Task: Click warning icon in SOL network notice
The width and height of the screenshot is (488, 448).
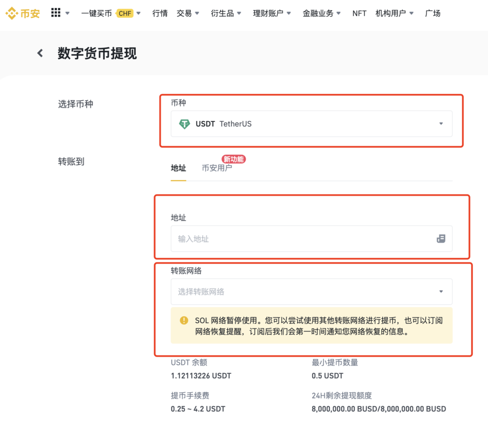Action: (x=184, y=320)
